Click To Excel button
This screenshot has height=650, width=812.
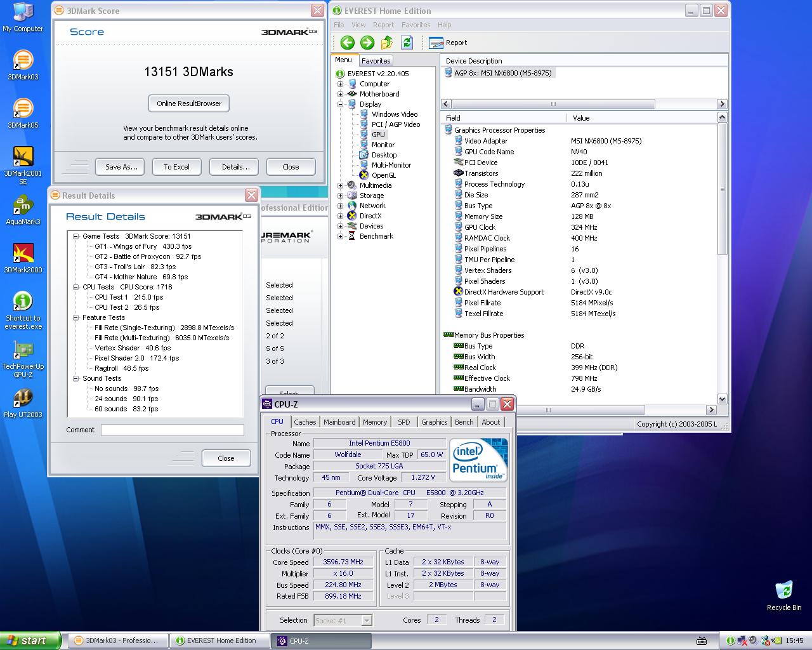click(177, 167)
